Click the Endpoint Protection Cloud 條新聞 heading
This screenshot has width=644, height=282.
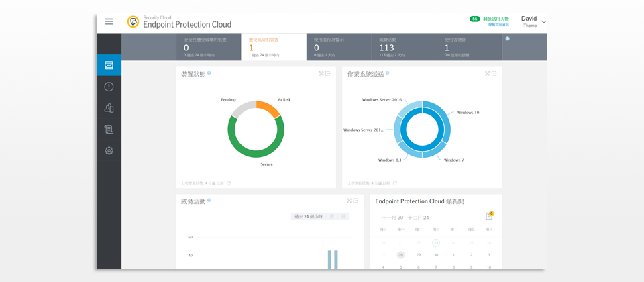[x=420, y=202]
